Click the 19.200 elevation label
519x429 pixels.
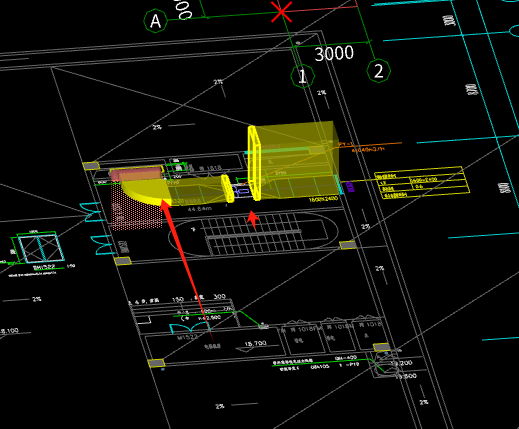click(402, 363)
